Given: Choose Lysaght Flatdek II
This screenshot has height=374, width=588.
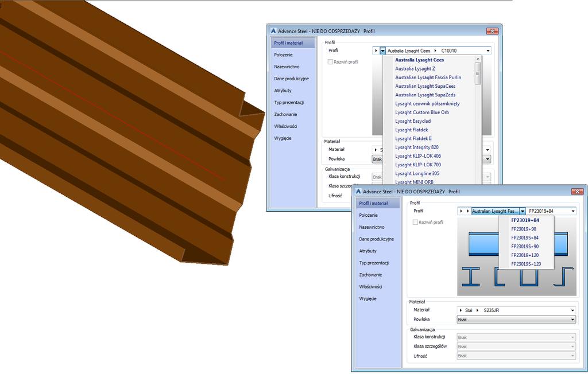Looking at the screenshot, I should point(413,138).
